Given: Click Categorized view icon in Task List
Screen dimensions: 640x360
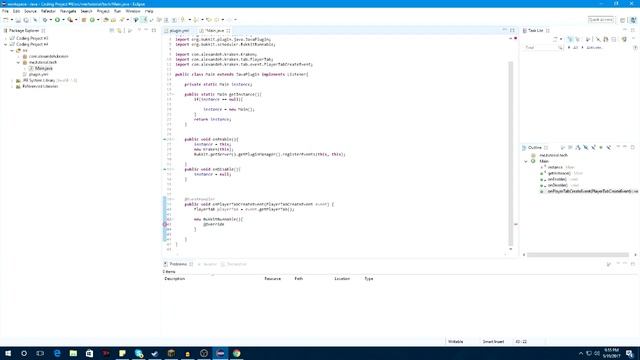Looking at the screenshot, I should [x=570, y=39].
